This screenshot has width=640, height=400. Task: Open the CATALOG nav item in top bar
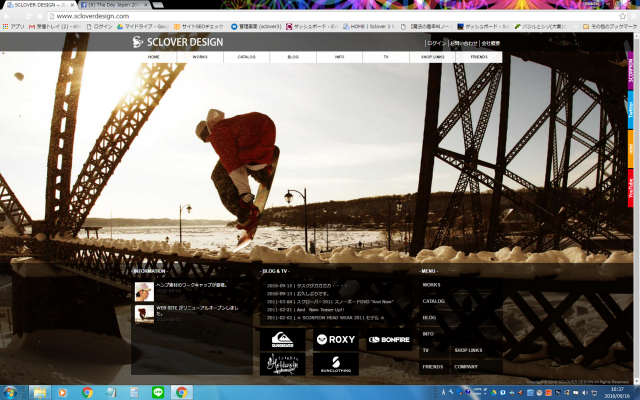point(247,57)
